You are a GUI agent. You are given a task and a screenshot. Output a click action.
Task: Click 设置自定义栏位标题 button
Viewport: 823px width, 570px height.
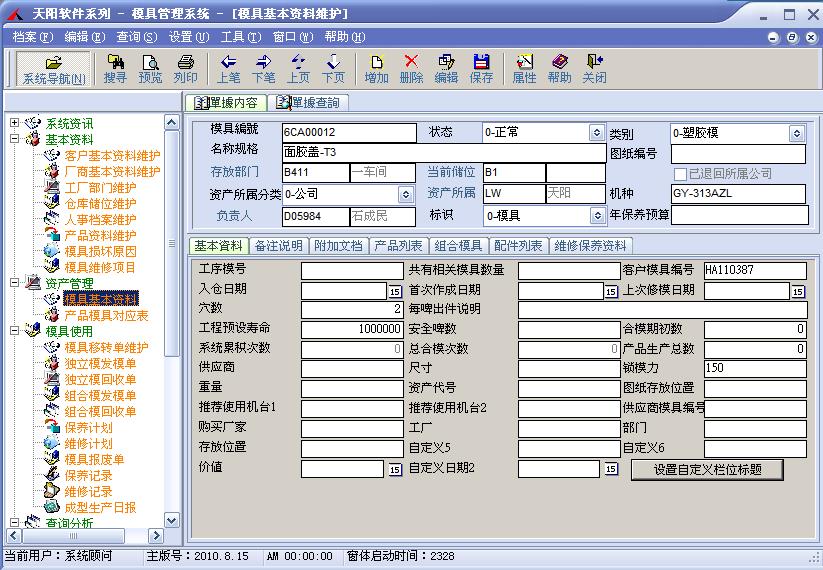click(x=707, y=469)
